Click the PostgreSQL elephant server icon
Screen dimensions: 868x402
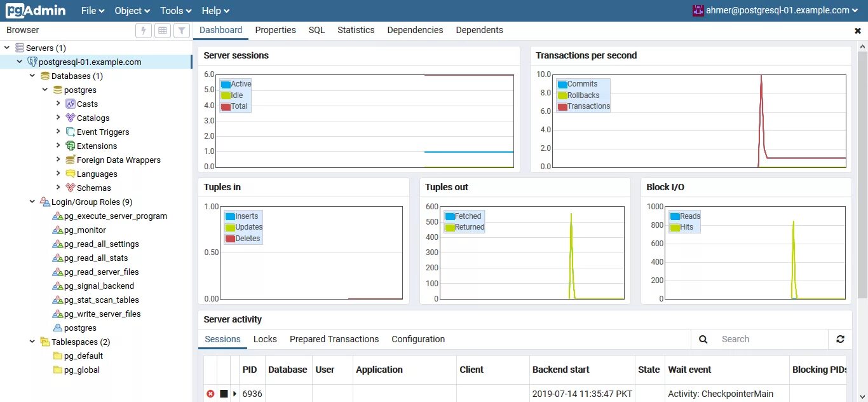(x=32, y=62)
